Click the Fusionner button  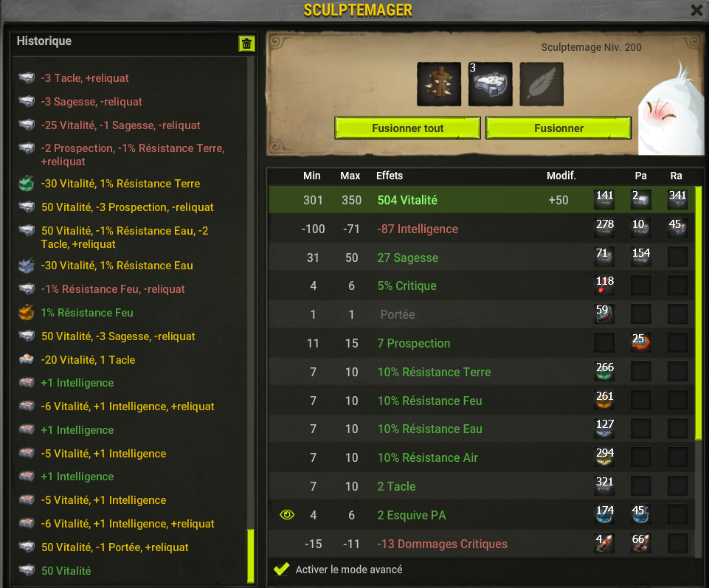pos(558,128)
